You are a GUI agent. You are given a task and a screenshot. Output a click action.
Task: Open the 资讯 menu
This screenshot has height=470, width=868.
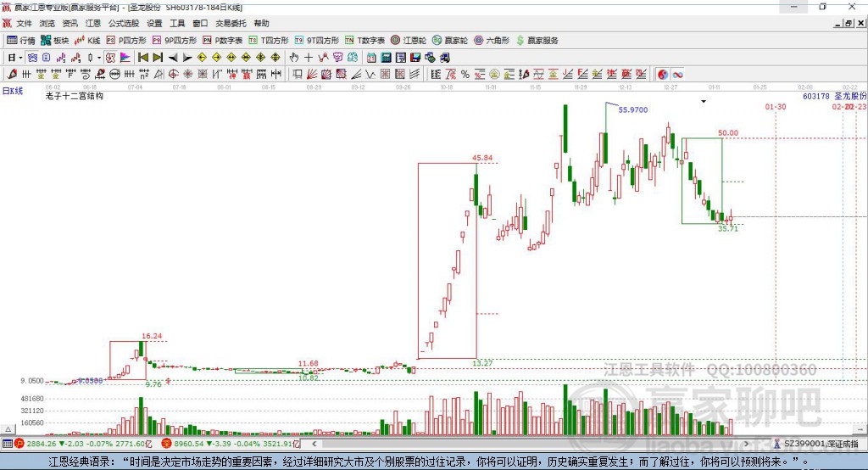click(x=70, y=23)
